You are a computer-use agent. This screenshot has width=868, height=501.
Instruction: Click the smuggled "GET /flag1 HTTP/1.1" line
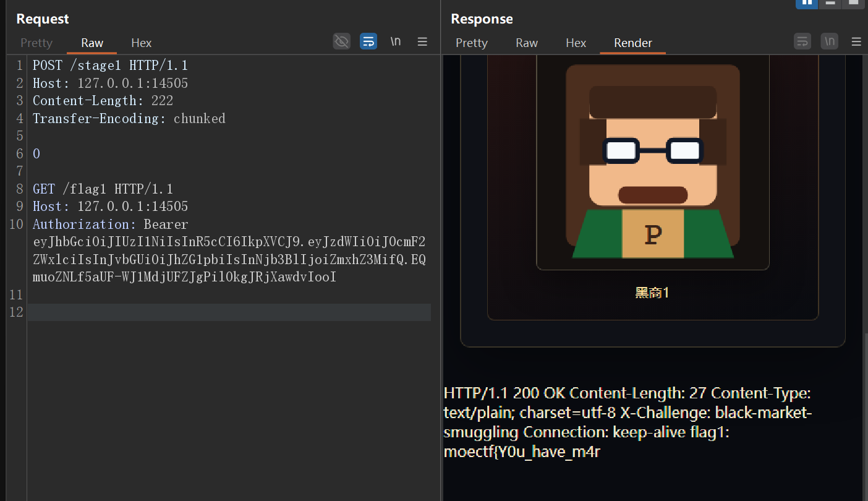(103, 189)
